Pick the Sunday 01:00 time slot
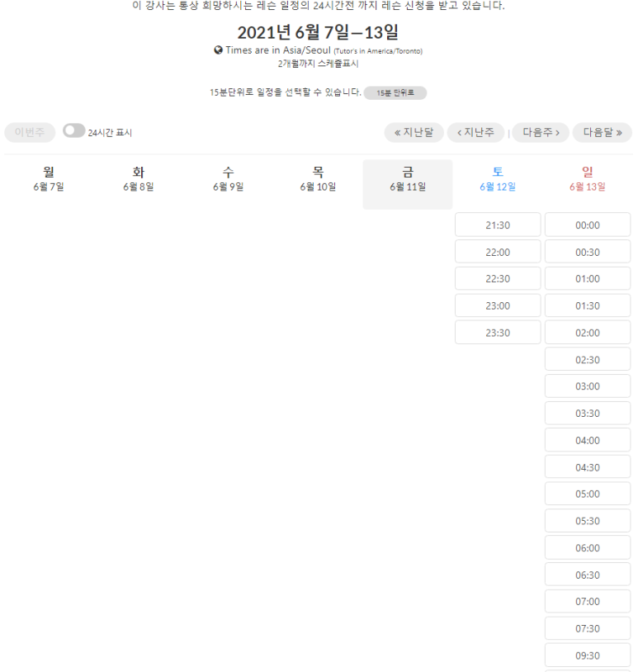Image resolution: width=638 pixels, height=672 pixels. point(588,278)
